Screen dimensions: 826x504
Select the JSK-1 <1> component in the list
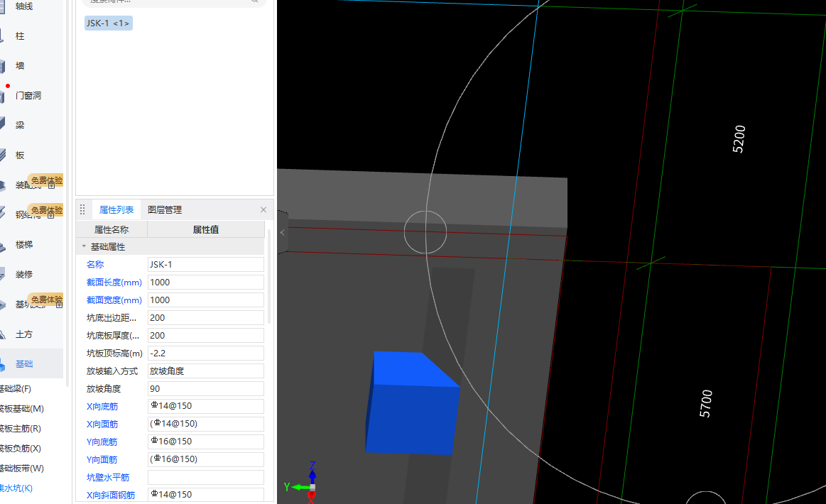pos(108,23)
